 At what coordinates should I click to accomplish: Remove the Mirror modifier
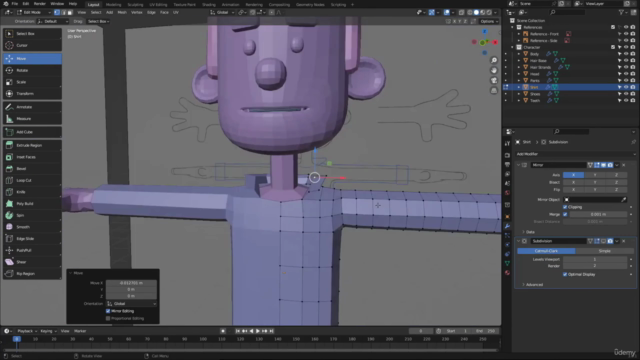click(x=624, y=165)
